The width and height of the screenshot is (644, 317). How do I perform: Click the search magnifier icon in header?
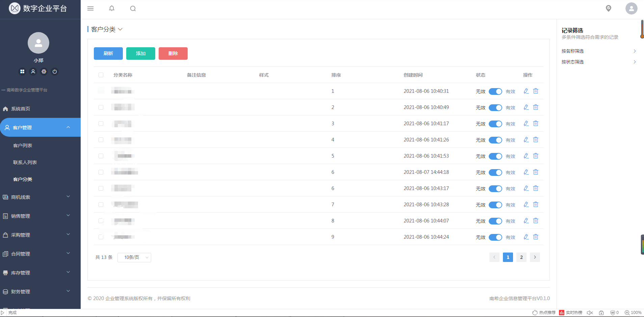click(x=133, y=8)
